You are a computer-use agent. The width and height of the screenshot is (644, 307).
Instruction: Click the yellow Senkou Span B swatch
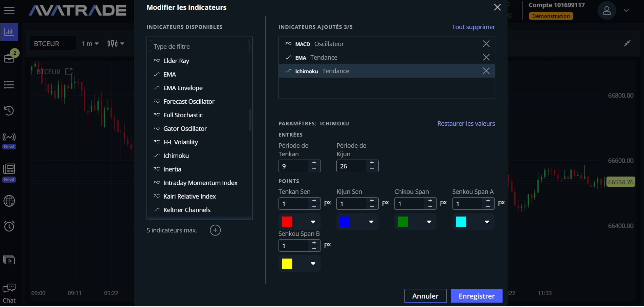pos(287,264)
